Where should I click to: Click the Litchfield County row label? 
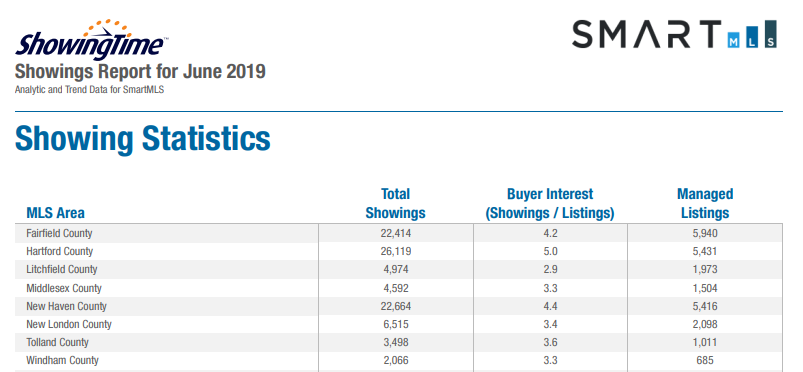tap(61, 269)
